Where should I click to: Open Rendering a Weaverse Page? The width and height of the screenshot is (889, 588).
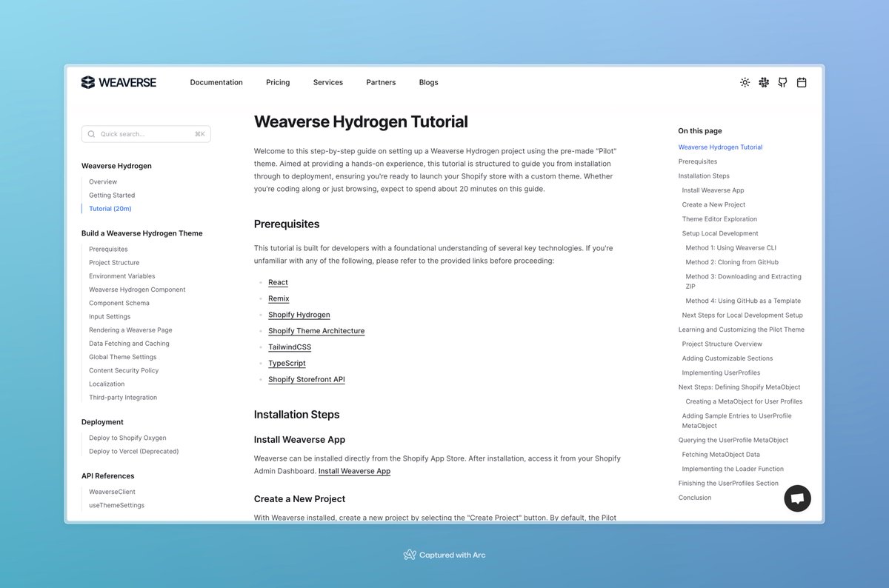(130, 330)
